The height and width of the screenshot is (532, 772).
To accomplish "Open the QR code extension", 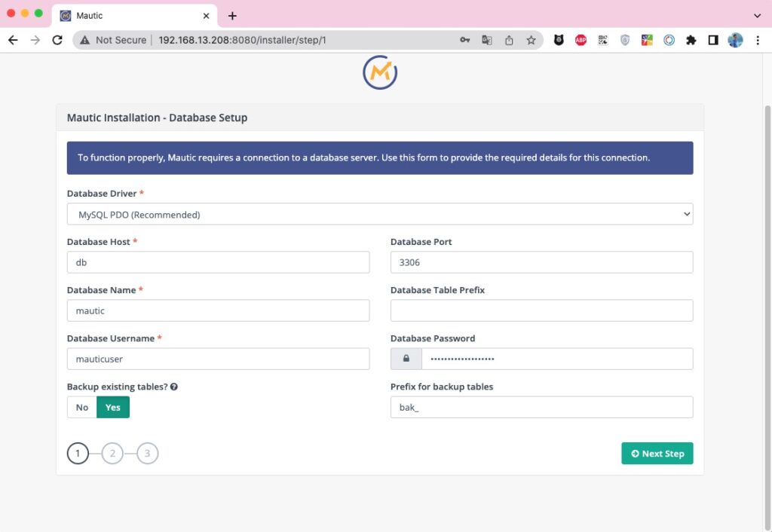I will pyautogui.click(x=603, y=41).
